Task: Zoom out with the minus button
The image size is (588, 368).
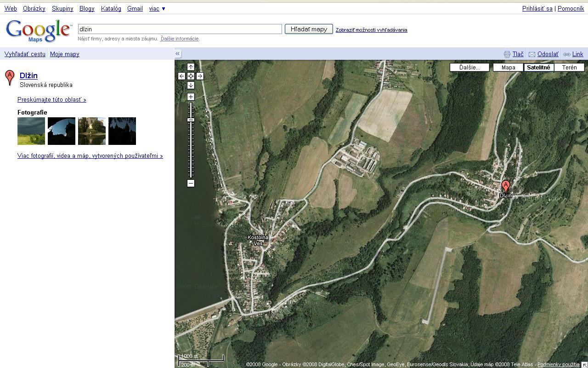Action: click(191, 184)
